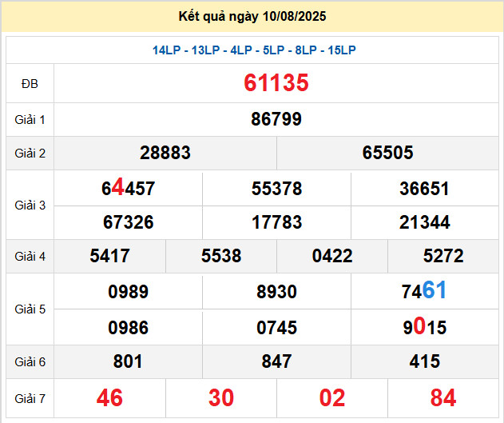Click sixth prize number 801
This screenshot has width=504, height=423.
128,361
